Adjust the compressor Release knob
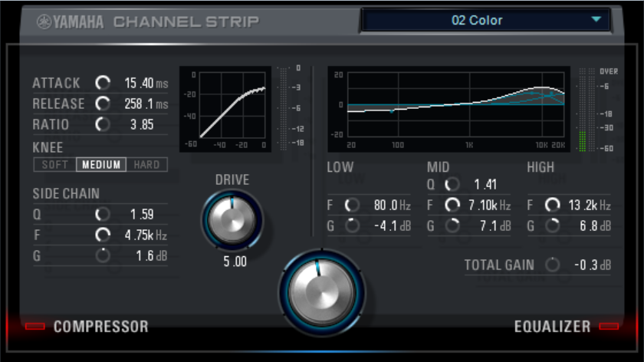 pyautogui.click(x=103, y=104)
